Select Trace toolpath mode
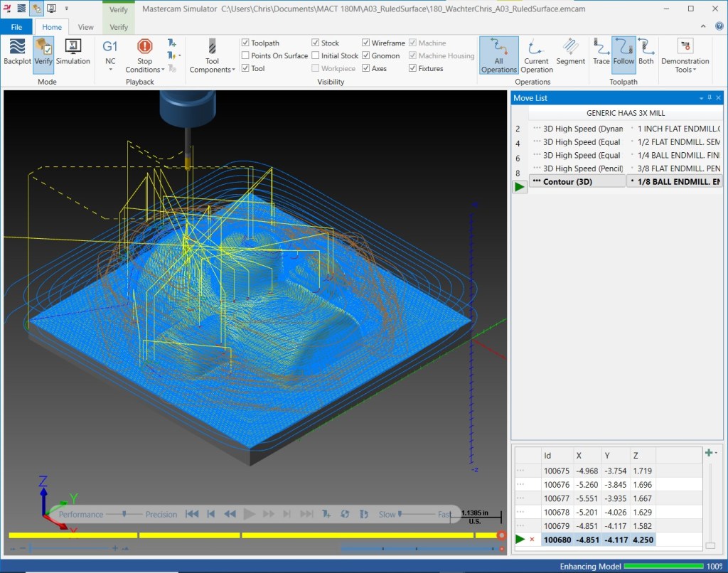This screenshot has width=728, height=573. pos(601,52)
